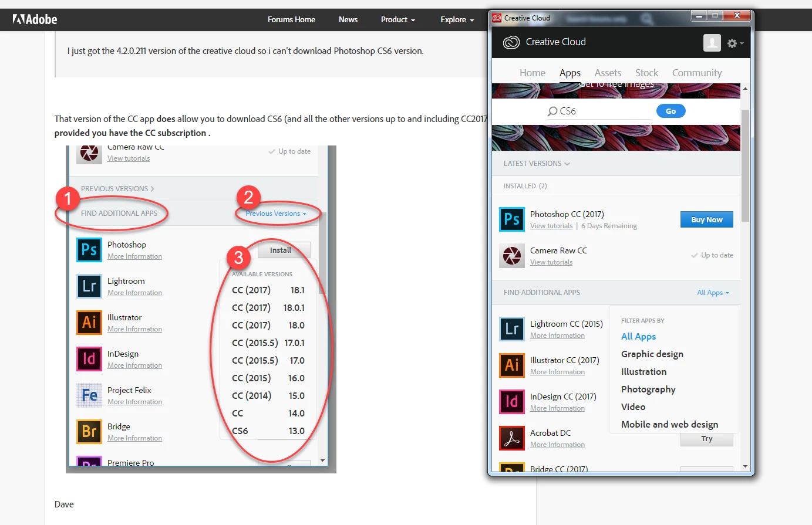Open the All Apps filter dropdown
This screenshot has height=525, width=812.
pos(713,293)
